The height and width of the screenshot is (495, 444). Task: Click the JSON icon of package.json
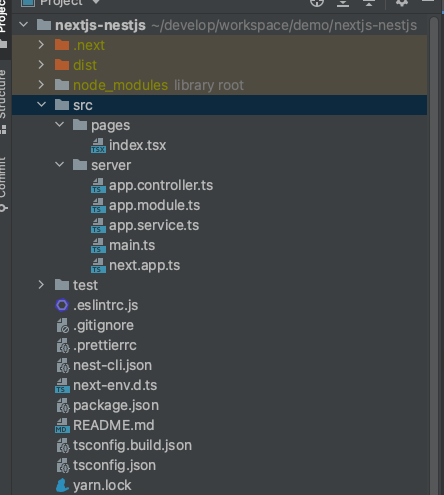point(63,405)
